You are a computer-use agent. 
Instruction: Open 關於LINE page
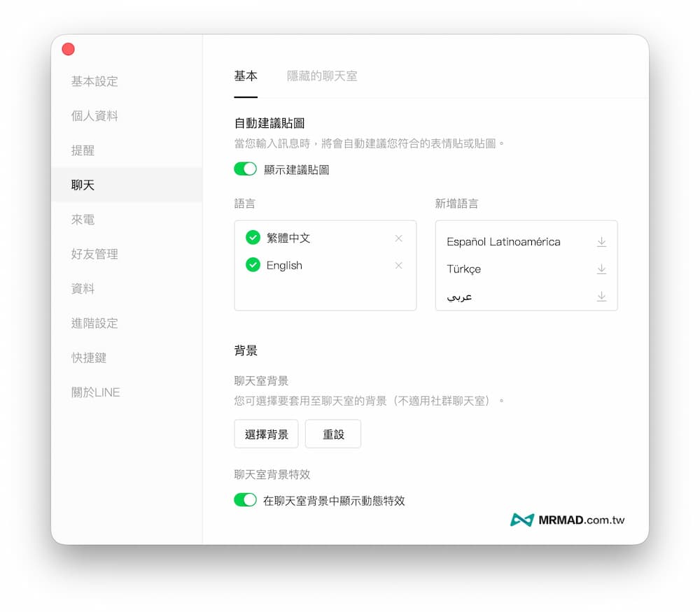(x=95, y=392)
